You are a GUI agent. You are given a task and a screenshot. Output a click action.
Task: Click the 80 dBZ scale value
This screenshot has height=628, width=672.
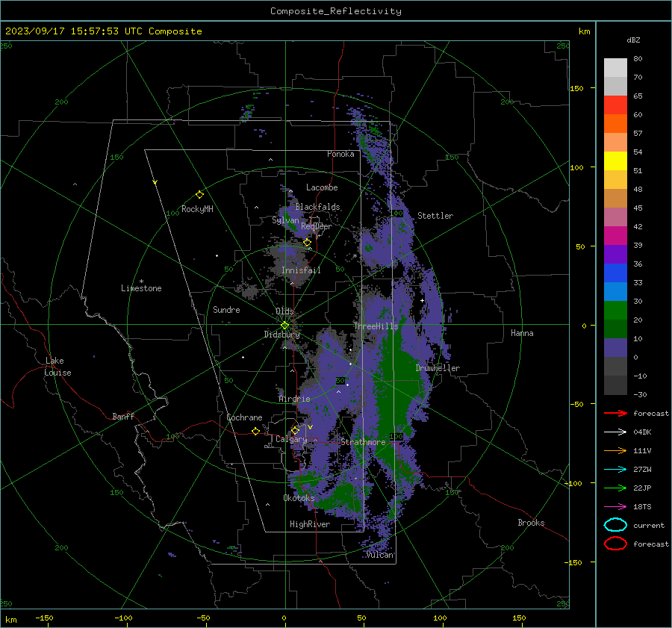[638, 59]
